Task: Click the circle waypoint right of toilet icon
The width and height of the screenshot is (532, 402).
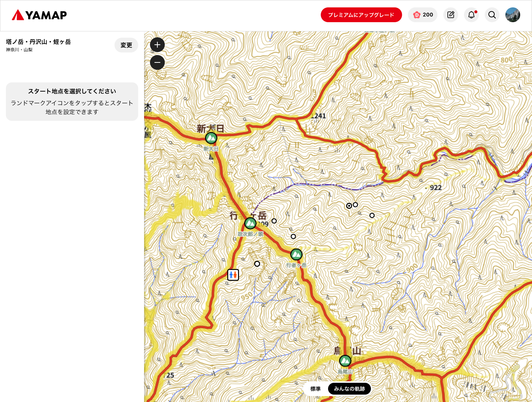Action: [x=257, y=264]
